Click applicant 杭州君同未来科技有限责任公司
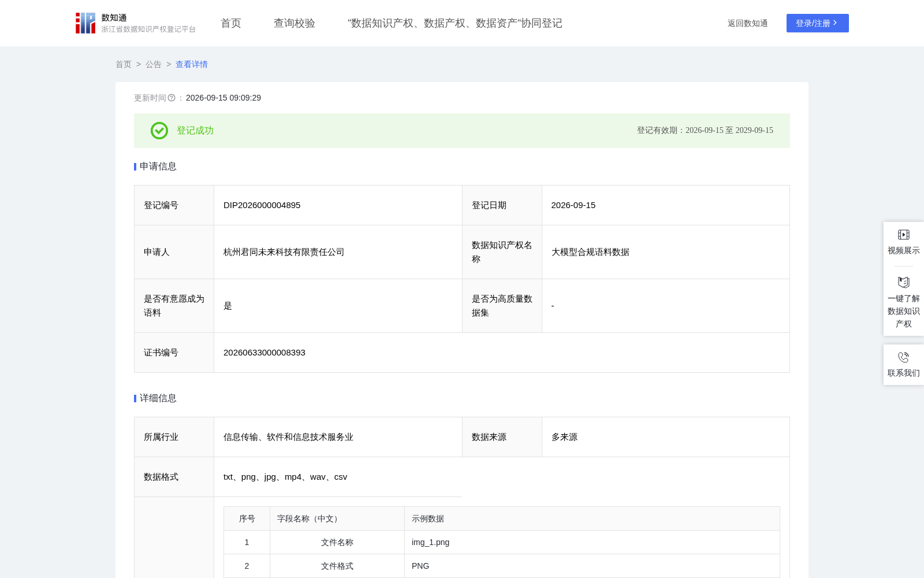The image size is (924, 578). (x=284, y=252)
